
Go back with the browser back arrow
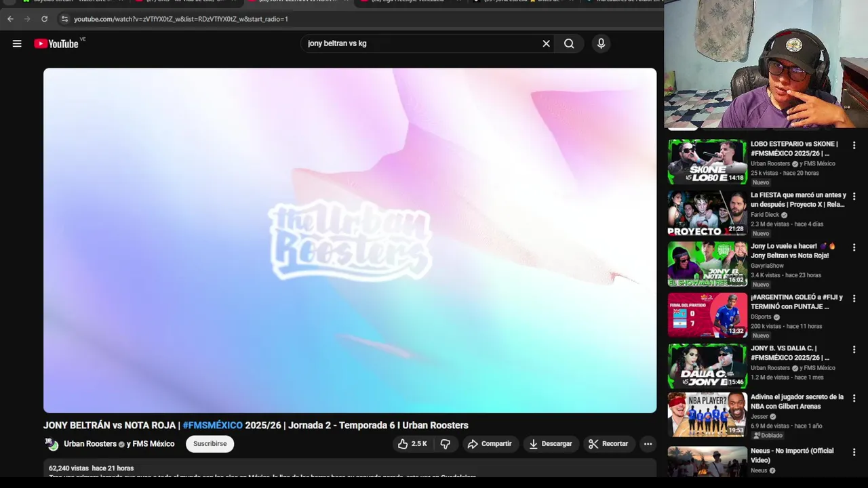10,19
